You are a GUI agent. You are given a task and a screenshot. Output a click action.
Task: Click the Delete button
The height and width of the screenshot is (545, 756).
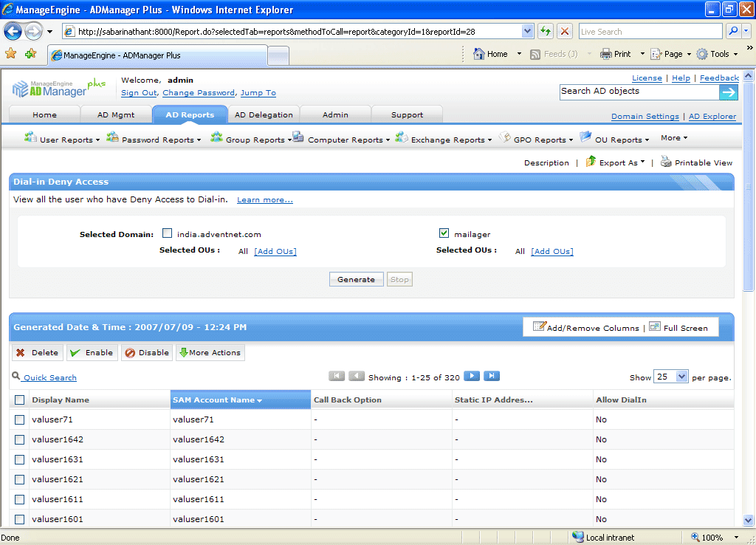38,352
